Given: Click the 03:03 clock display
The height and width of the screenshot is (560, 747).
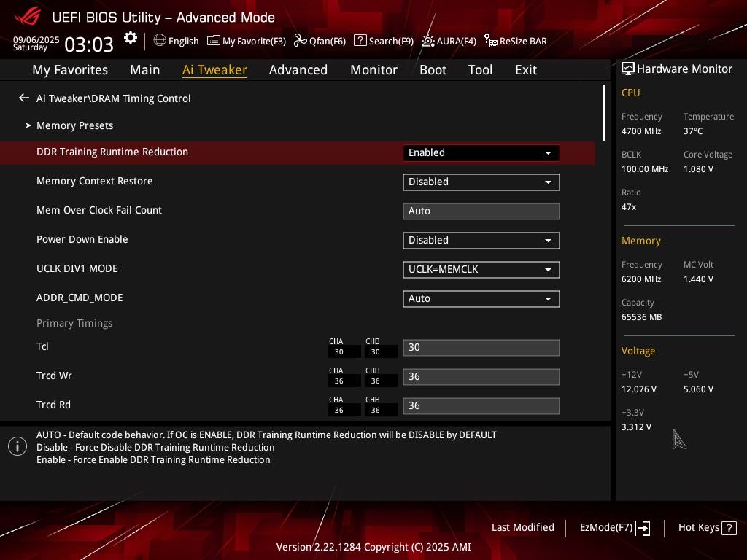Looking at the screenshot, I should pyautogui.click(x=88, y=44).
